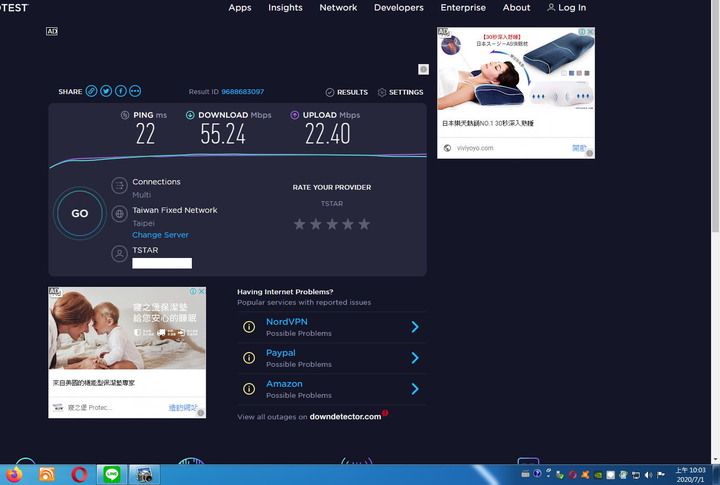Image resolution: width=720 pixels, height=485 pixels.
Task: Click the NVIDIA tray icon
Action: point(598,475)
